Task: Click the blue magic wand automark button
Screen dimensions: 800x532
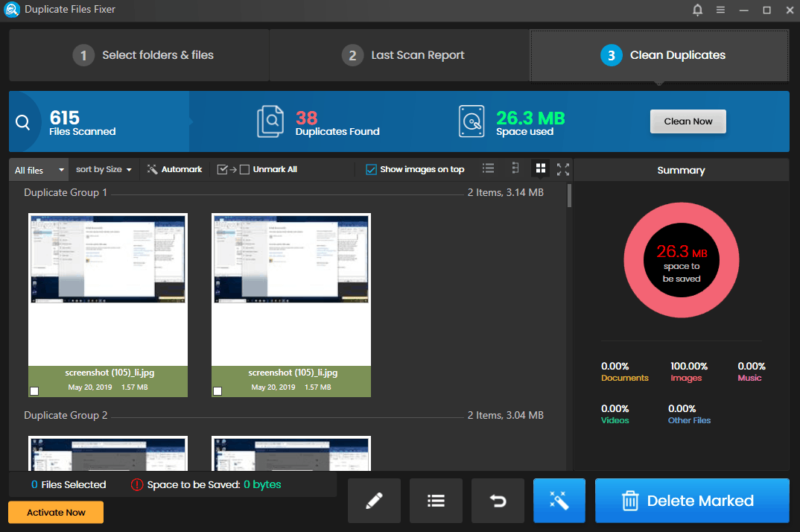Action: pyautogui.click(x=559, y=501)
